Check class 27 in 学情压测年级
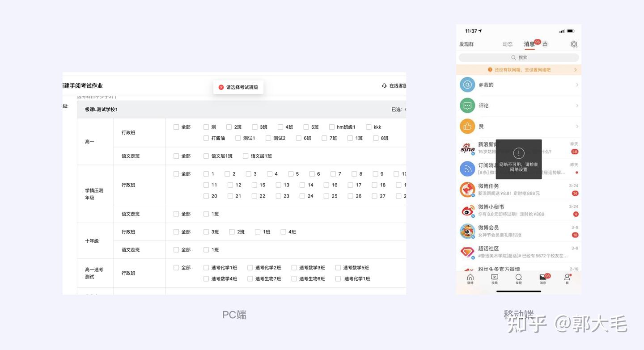 click(375, 196)
